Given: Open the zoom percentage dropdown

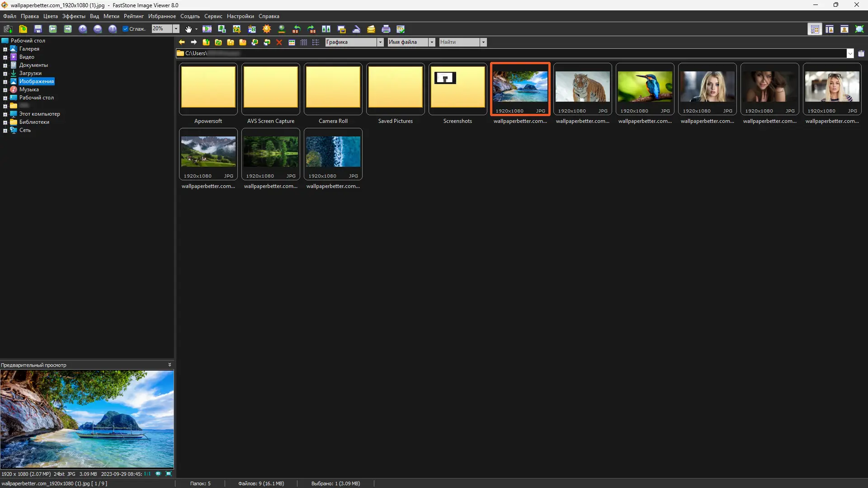Looking at the screenshot, I should pyautogui.click(x=176, y=29).
